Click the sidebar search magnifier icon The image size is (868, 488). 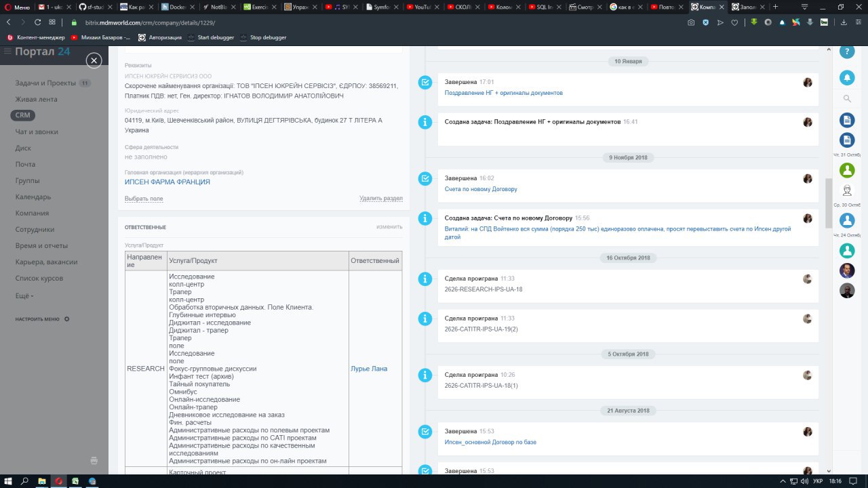[x=847, y=99]
